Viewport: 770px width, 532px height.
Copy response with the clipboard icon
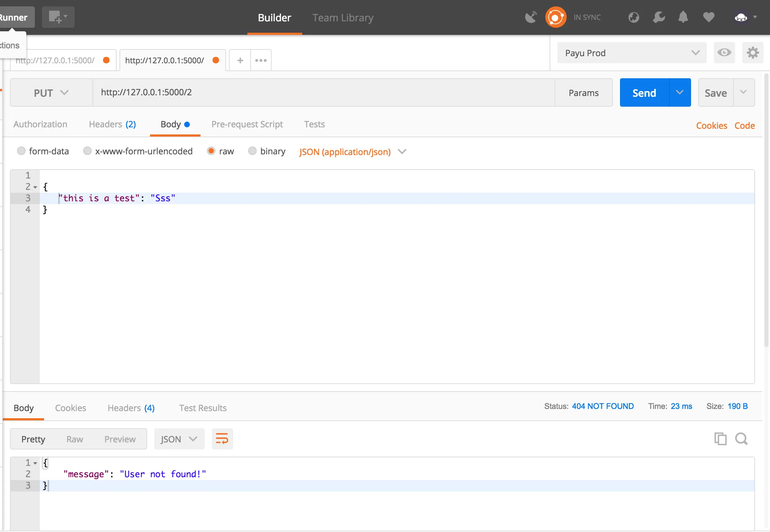point(720,439)
